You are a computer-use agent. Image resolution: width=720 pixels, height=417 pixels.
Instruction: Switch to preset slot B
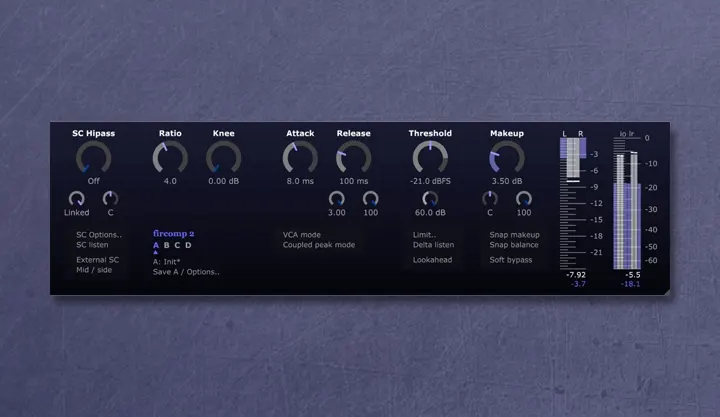click(x=166, y=245)
